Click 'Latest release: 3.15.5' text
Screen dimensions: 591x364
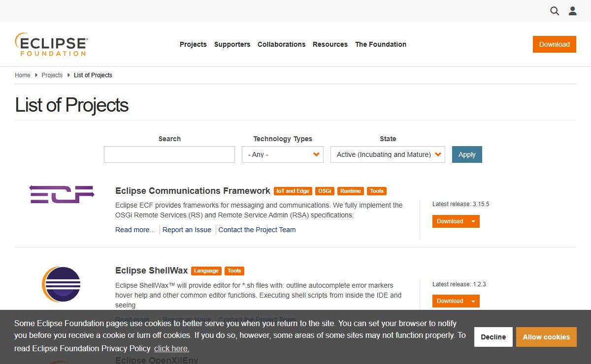coord(461,204)
